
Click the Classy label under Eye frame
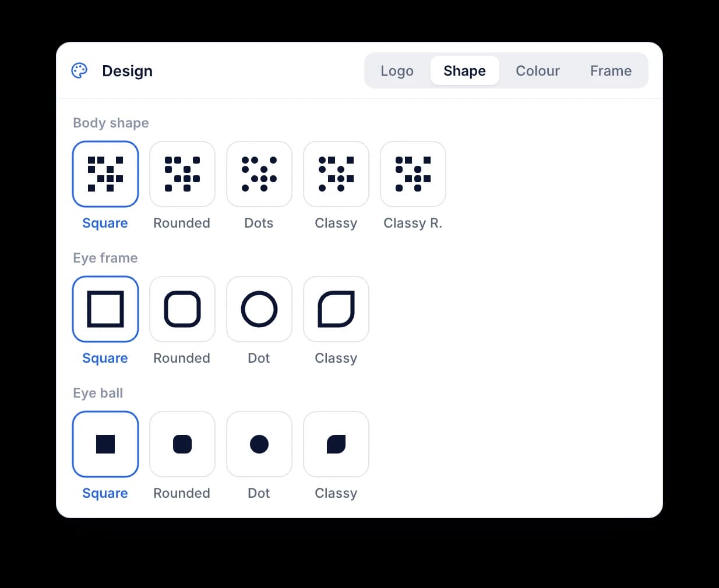[336, 358]
